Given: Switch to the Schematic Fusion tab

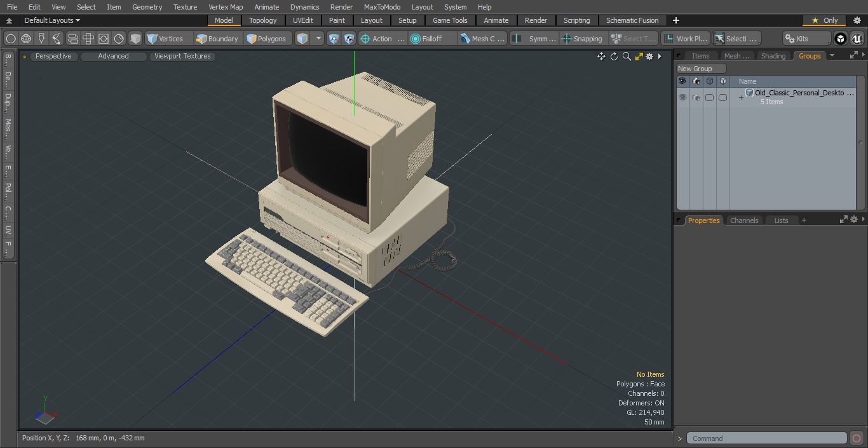Looking at the screenshot, I should coord(632,20).
